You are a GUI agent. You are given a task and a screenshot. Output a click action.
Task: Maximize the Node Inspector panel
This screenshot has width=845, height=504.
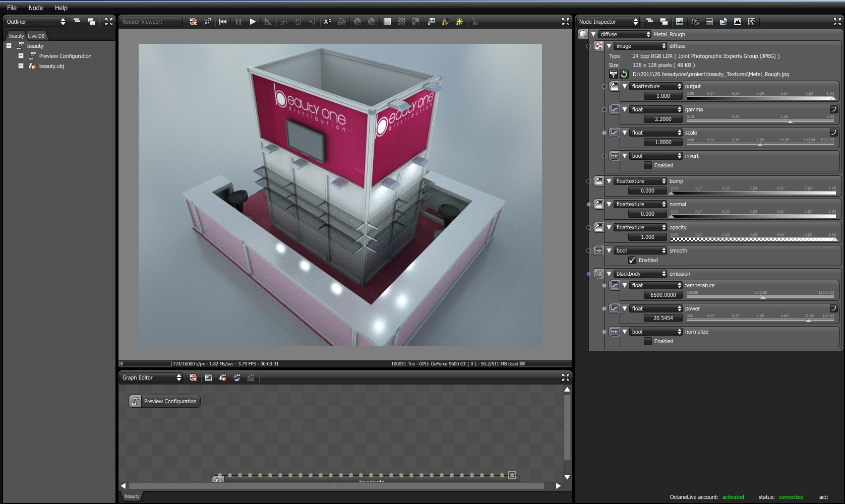pos(837,22)
